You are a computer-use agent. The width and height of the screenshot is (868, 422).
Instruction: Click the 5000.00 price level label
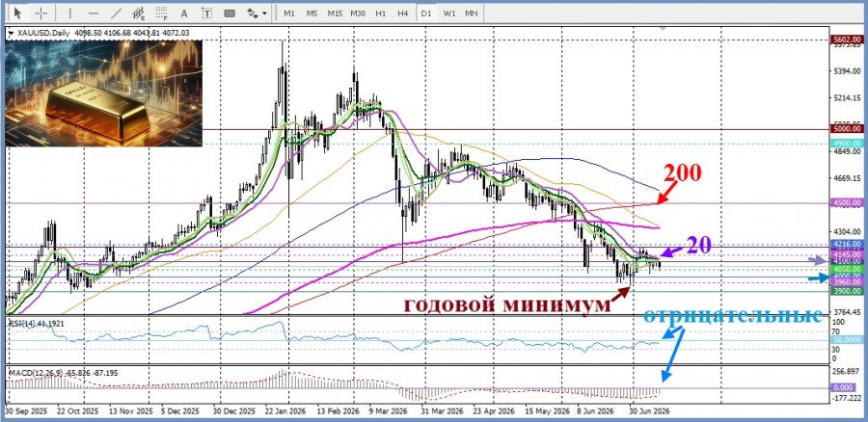tap(847, 129)
